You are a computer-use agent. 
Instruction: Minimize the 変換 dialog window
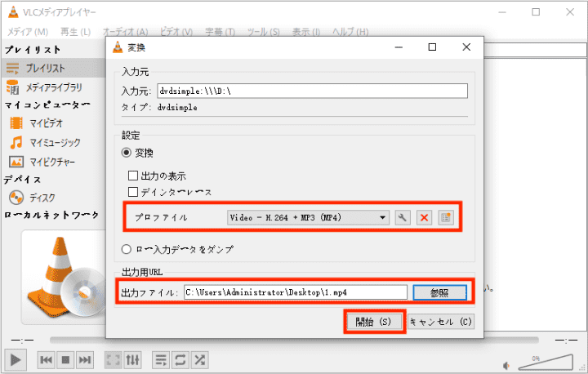click(x=399, y=47)
